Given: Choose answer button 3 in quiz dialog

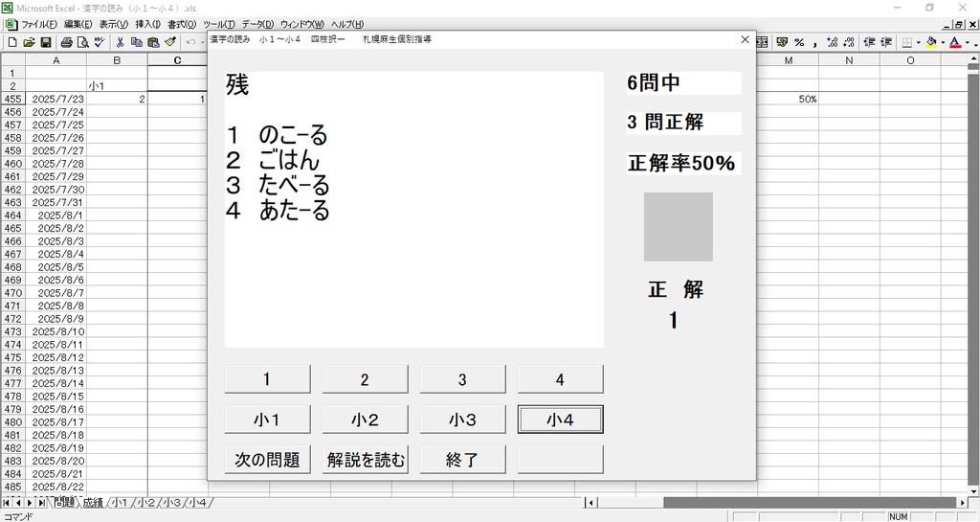Looking at the screenshot, I should 462,379.
